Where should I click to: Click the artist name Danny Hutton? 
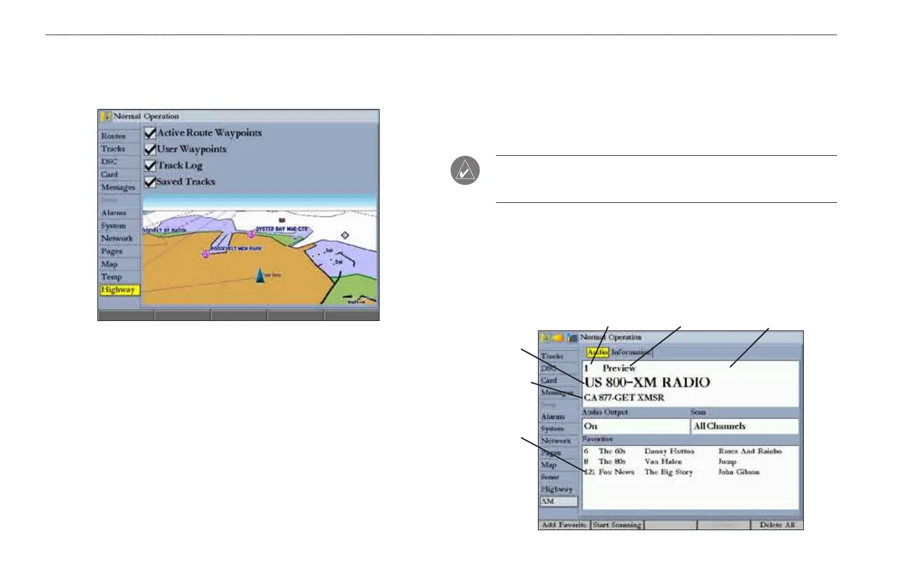pyautogui.click(x=669, y=451)
